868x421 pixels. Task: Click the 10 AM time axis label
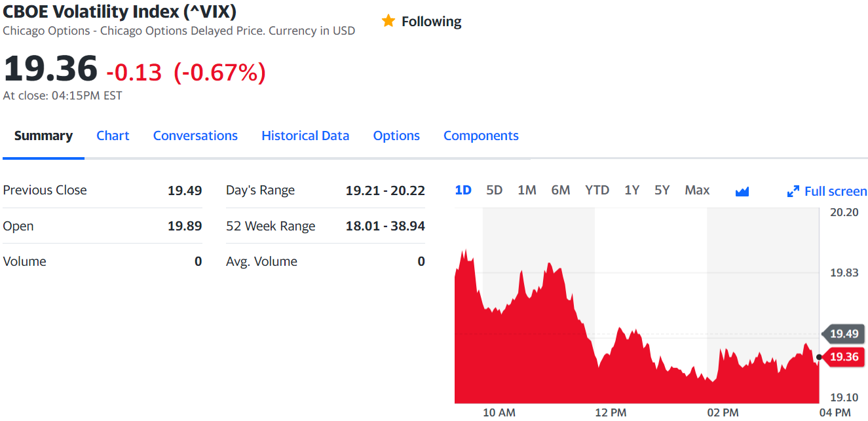tap(499, 412)
